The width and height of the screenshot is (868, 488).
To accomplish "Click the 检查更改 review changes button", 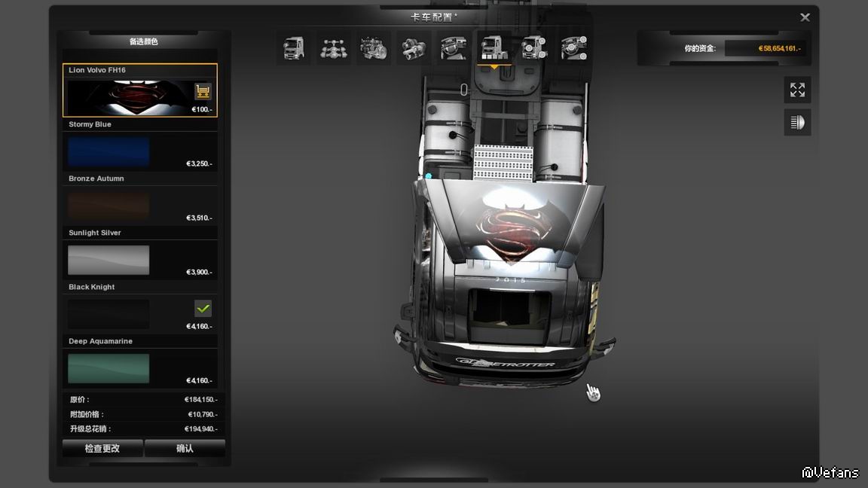I will pos(102,448).
